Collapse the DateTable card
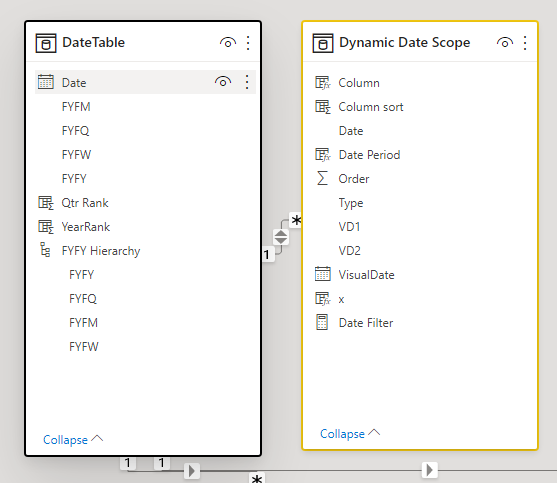This screenshot has height=483, width=557. click(73, 440)
